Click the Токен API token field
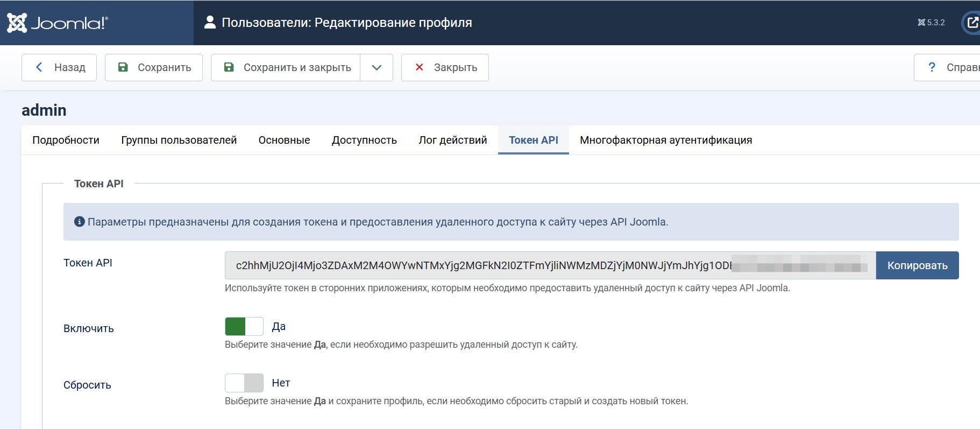 click(x=550, y=265)
